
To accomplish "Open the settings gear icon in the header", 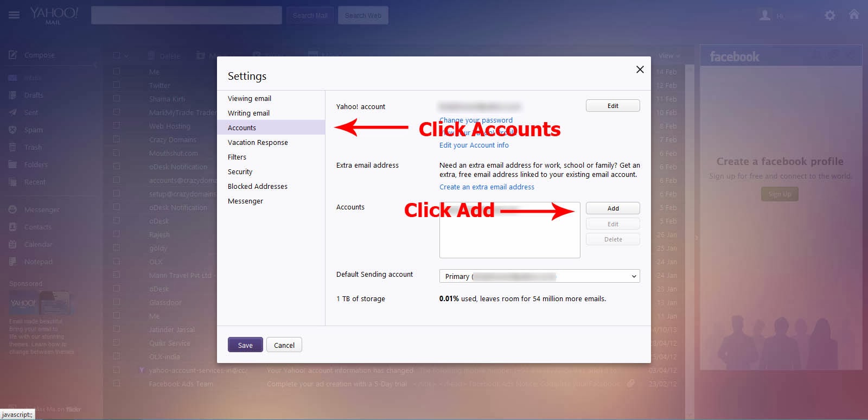I will click(830, 15).
